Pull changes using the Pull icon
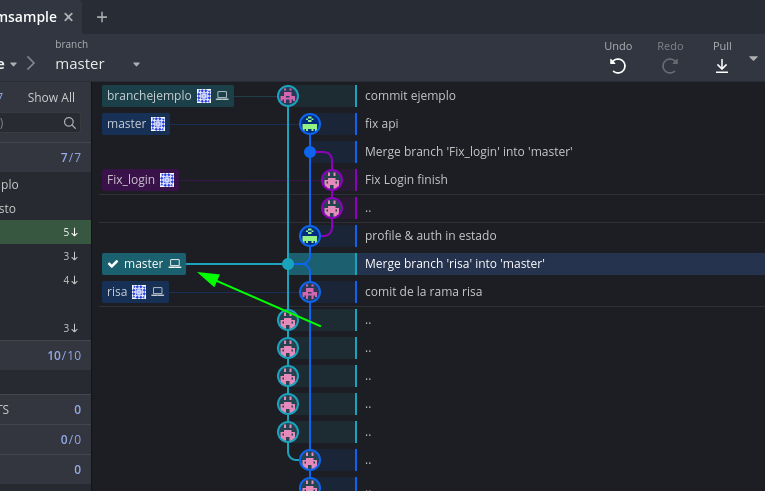The image size is (765, 491). click(x=722, y=66)
